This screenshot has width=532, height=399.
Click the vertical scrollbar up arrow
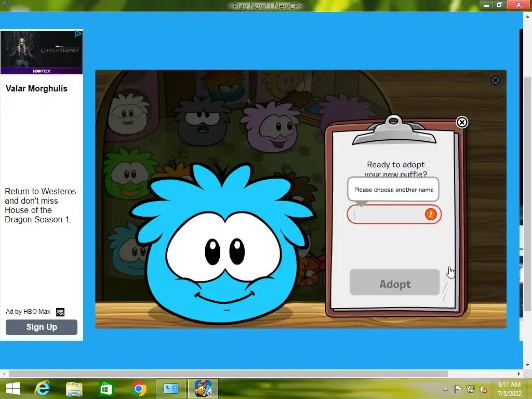[527, 16]
